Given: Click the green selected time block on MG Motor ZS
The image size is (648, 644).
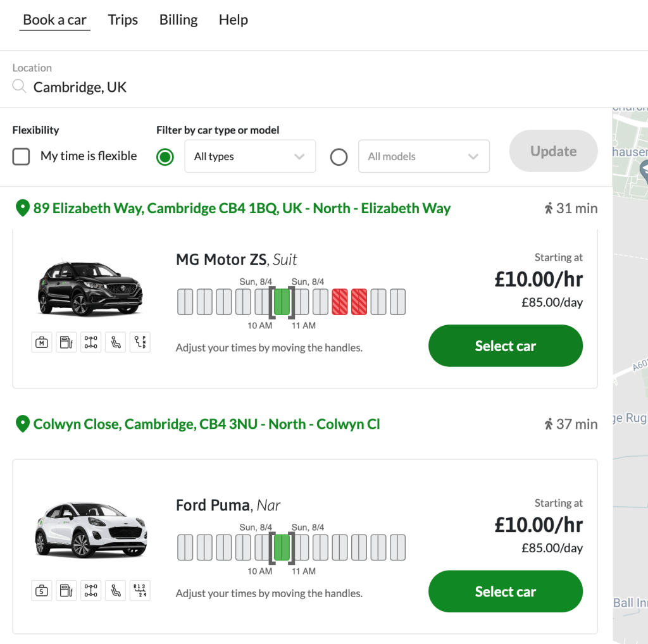Looking at the screenshot, I should [x=282, y=302].
